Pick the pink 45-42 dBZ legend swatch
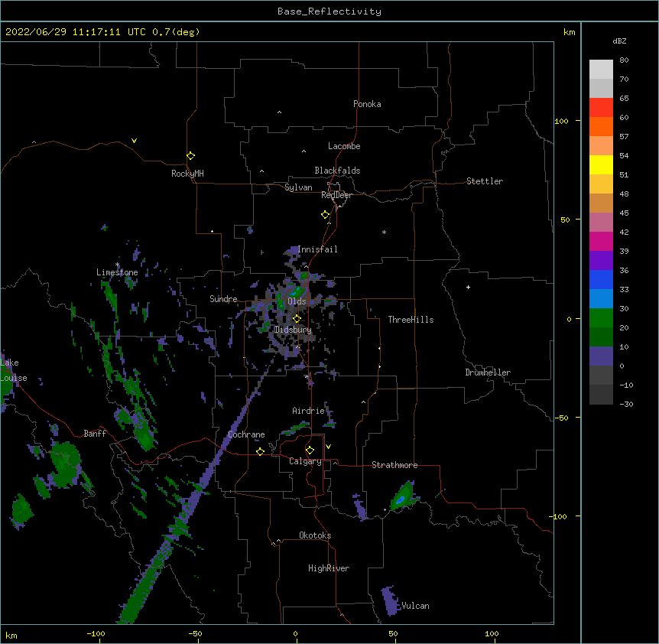Viewport: 659px width, 644px height. (x=601, y=223)
